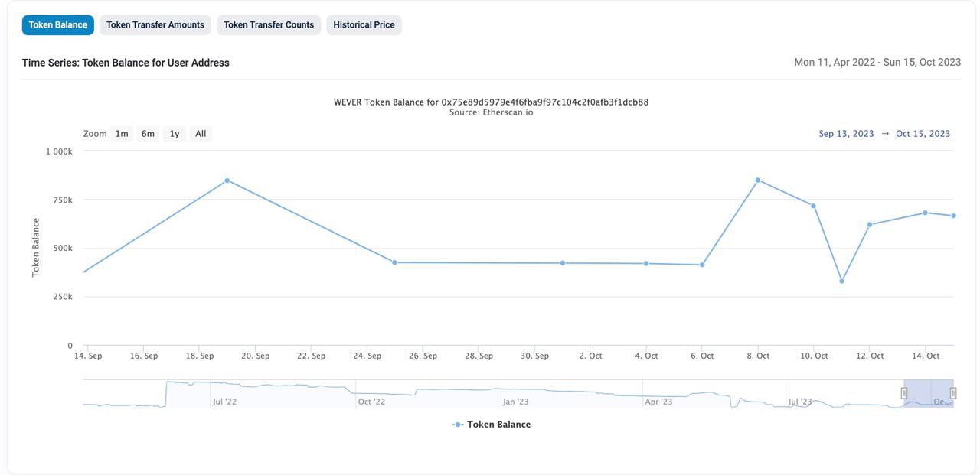
Task: Click the left navigator range handle
Action: 904,393
